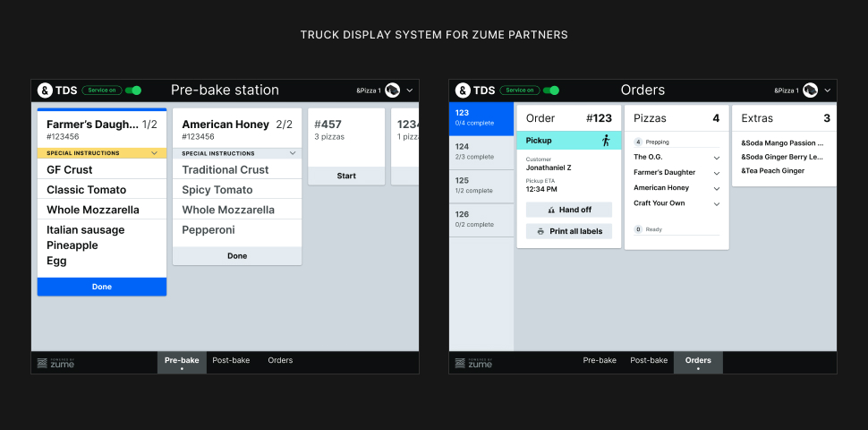Switch to Post-bake tab on Pre-bake station screen
Screen dimensions: 868x430
[x=229, y=361]
